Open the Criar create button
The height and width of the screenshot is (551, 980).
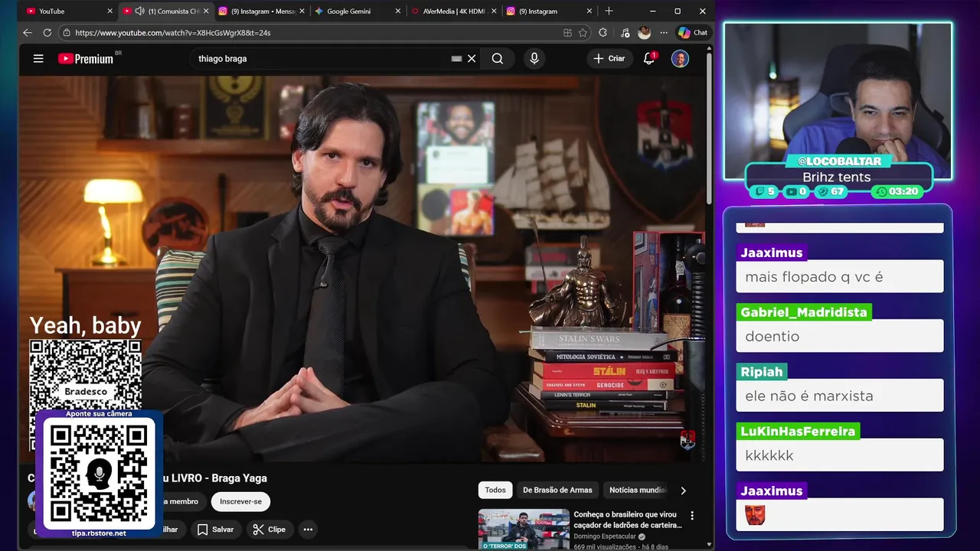[x=609, y=58]
